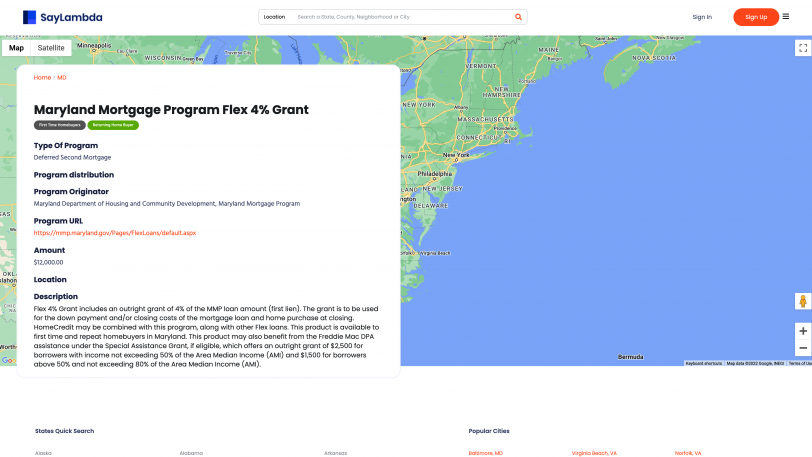Open the MD breadcrumb link
812x457 pixels.
pos(62,77)
